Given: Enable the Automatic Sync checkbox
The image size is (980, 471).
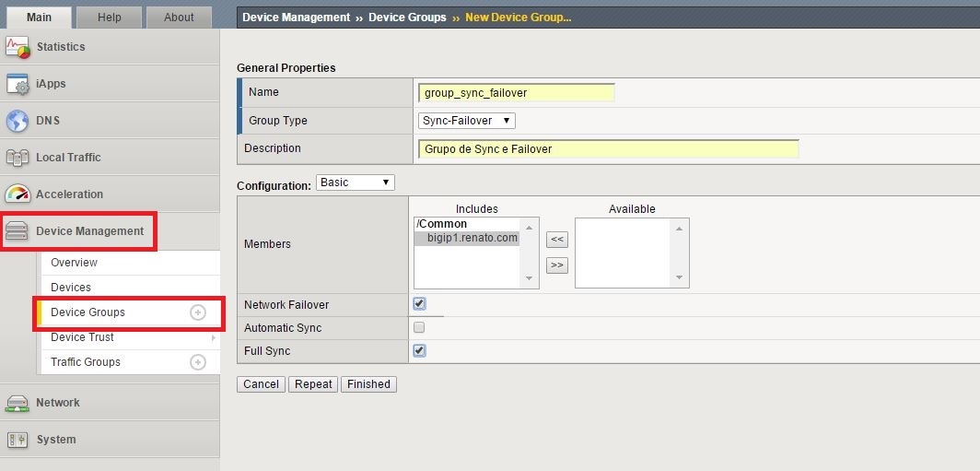Looking at the screenshot, I should coord(419,327).
